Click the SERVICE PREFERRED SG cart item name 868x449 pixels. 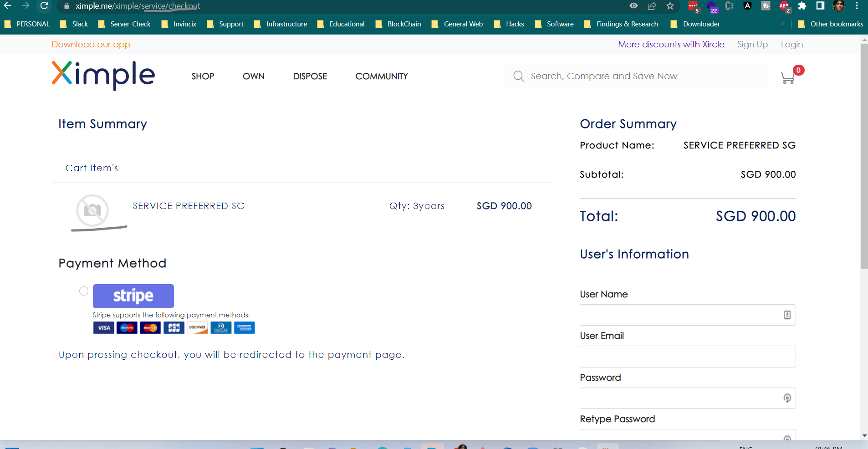(x=189, y=206)
